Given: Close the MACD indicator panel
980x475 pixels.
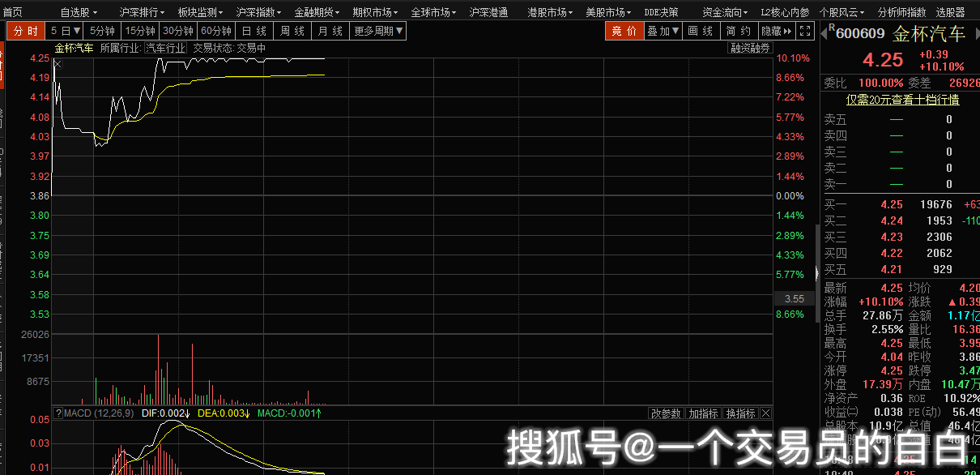Looking at the screenshot, I should (x=765, y=413).
